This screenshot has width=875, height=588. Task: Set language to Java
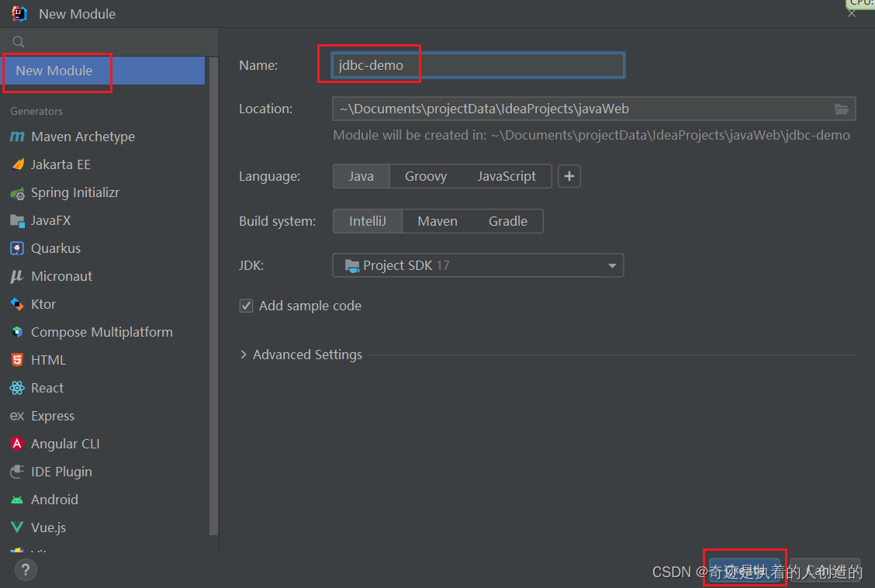[361, 176]
